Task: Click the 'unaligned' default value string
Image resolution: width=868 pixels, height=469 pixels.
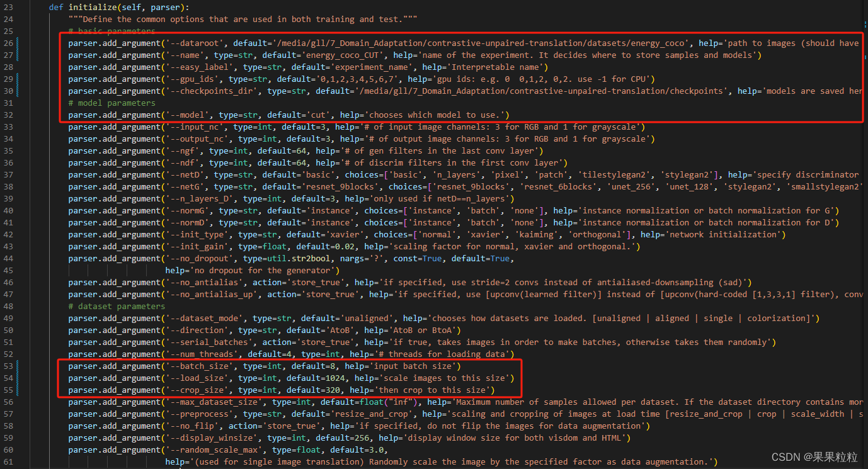Action: 365,319
